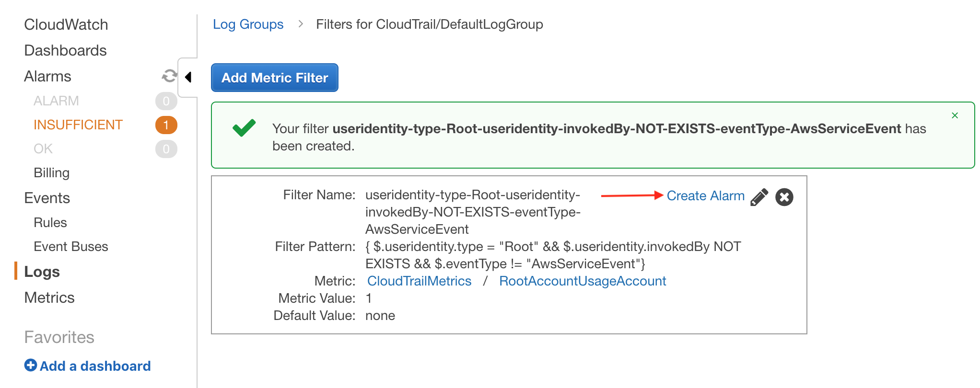Click the 'Filters for CloudTrail/DefaultLogGroup' breadcrumb text
The image size is (980, 388).
click(429, 24)
